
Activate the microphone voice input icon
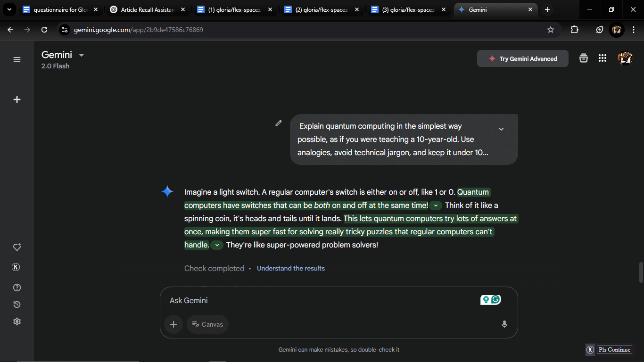(x=504, y=324)
